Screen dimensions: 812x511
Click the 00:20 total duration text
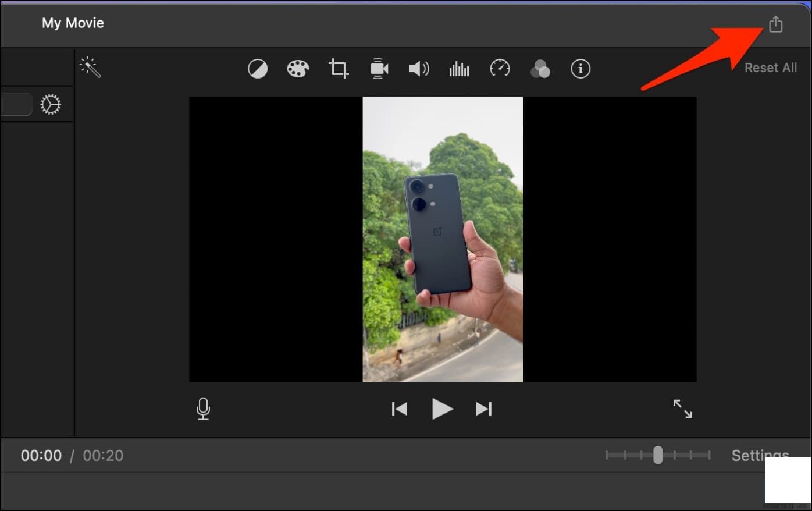click(x=103, y=455)
